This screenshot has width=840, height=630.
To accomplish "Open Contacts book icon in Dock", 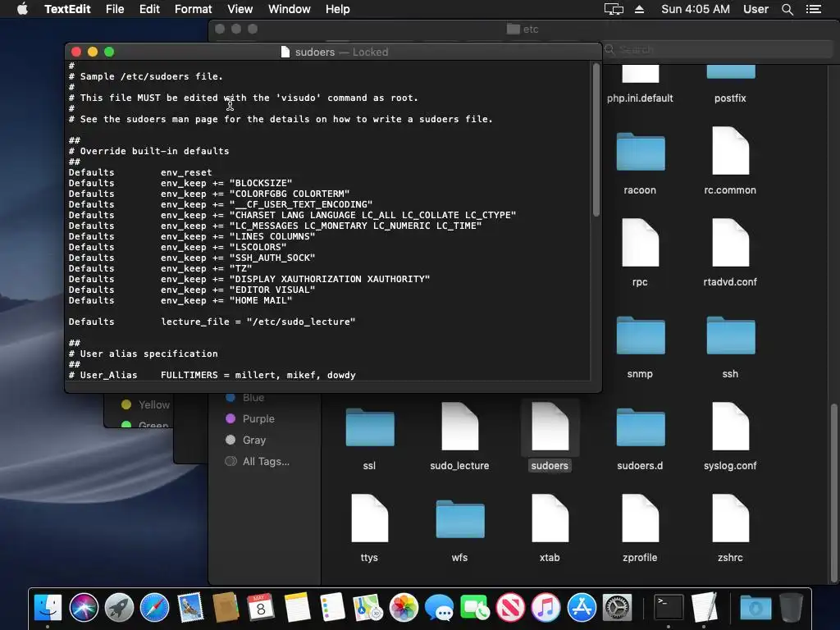I will pos(226,608).
